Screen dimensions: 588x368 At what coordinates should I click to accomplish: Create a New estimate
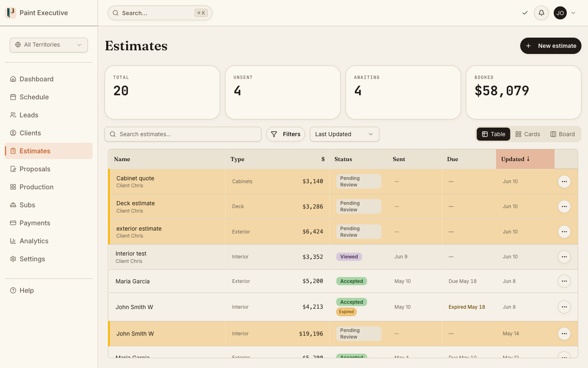pyautogui.click(x=551, y=46)
